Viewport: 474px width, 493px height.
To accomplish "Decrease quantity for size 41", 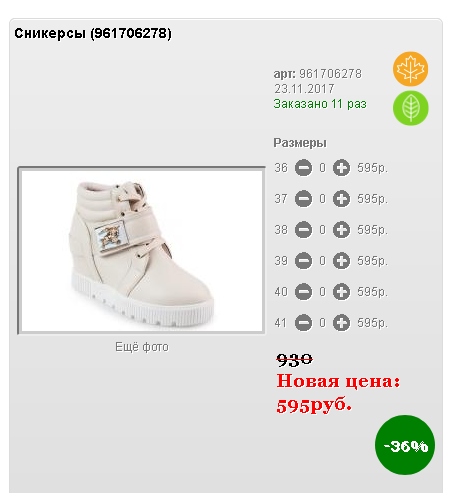I will 303,323.
